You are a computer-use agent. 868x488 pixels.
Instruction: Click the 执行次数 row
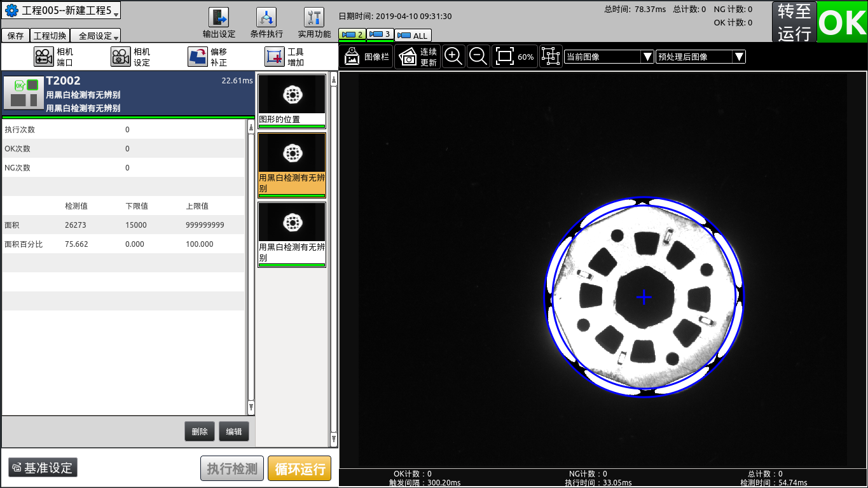pos(123,129)
